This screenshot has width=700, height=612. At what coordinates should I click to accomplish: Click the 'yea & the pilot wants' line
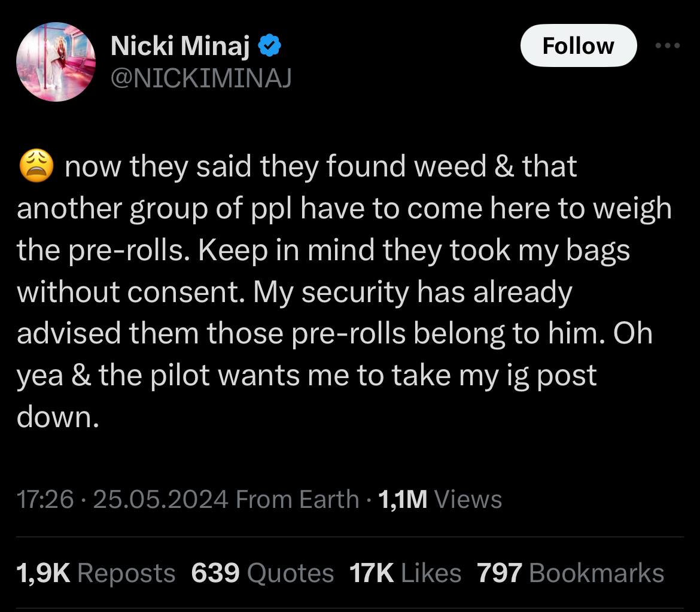[306, 376]
